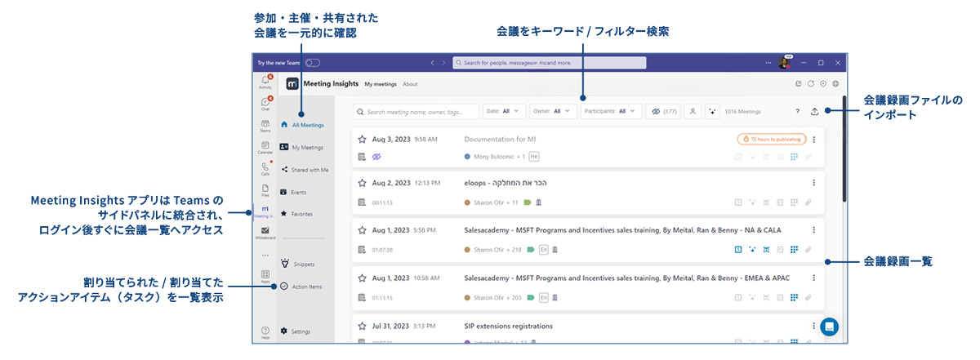Click the En language tag on NA & CALA
The height and width of the screenshot is (360, 980).
(x=544, y=249)
